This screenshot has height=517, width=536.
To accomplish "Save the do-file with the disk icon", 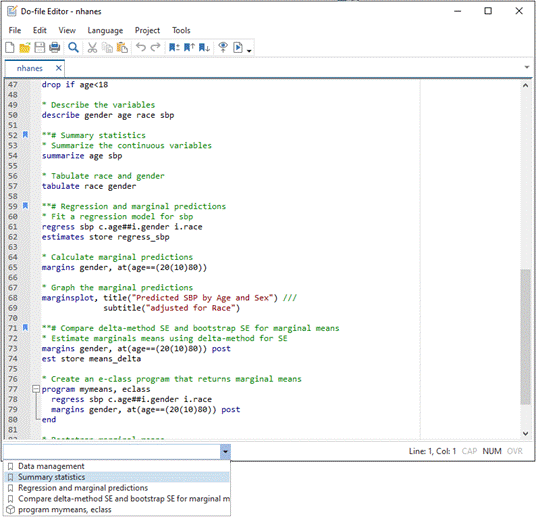I will [40, 47].
